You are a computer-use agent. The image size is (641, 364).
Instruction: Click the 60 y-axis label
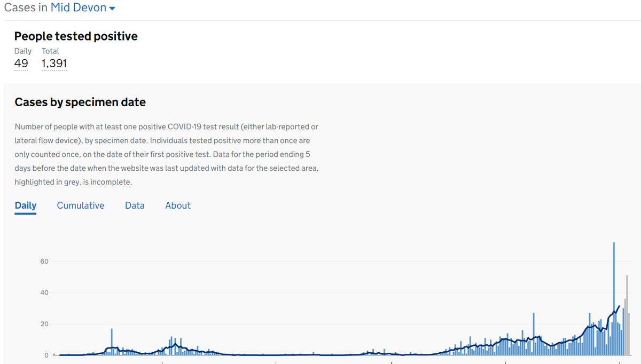(x=44, y=262)
